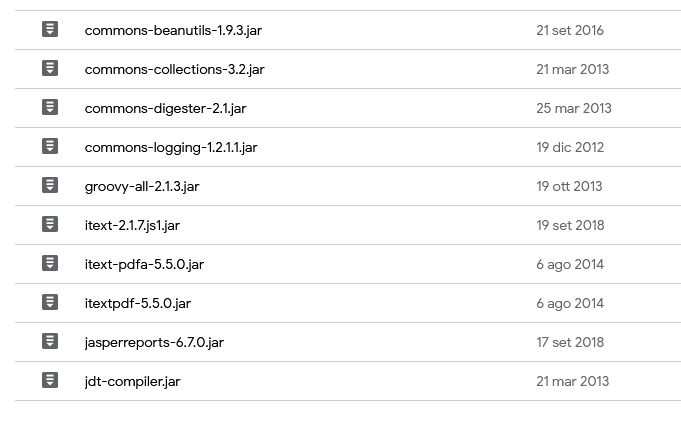Select the commons-digester-2.1.jar file name

[165, 108]
